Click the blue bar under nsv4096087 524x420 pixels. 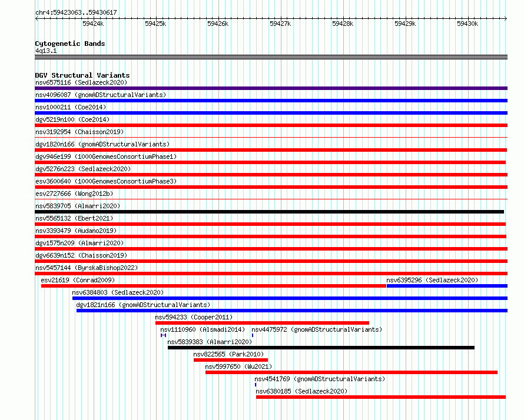pos(271,101)
